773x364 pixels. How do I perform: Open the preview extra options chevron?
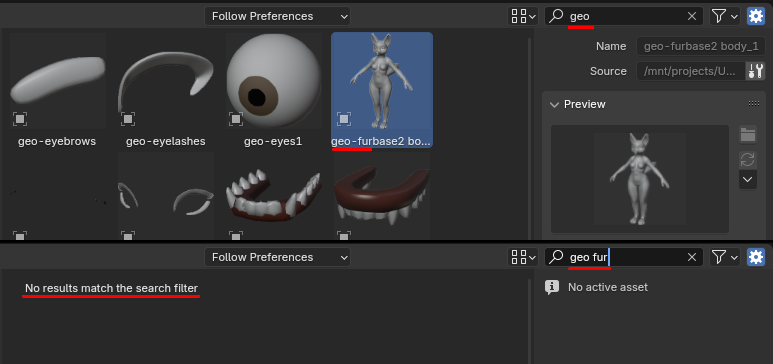point(748,180)
